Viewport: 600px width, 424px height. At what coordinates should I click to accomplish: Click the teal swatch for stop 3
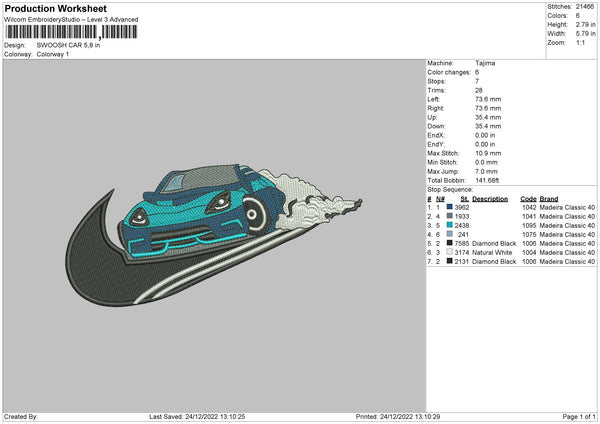coord(450,225)
